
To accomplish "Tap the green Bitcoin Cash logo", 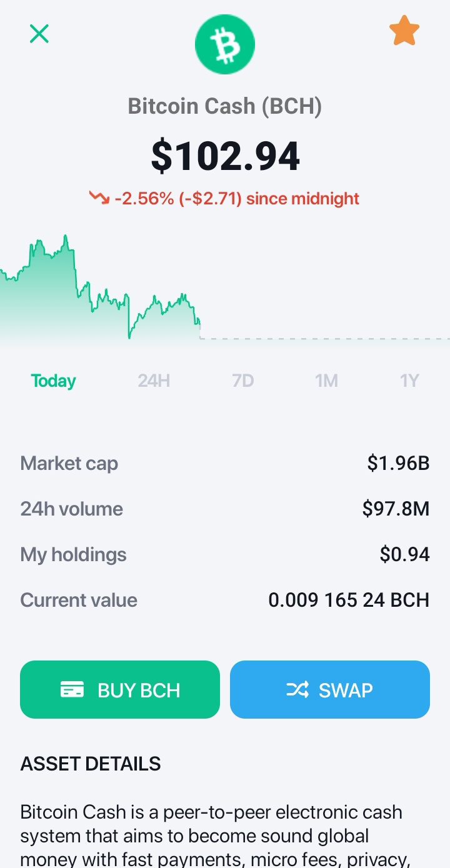I will (x=225, y=44).
